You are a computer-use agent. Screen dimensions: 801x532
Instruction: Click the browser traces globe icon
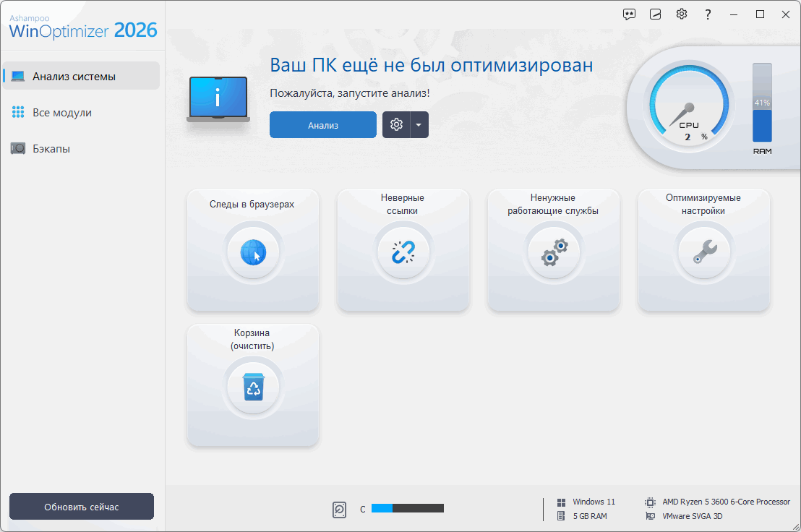pyautogui.click(x=253, y=252)
